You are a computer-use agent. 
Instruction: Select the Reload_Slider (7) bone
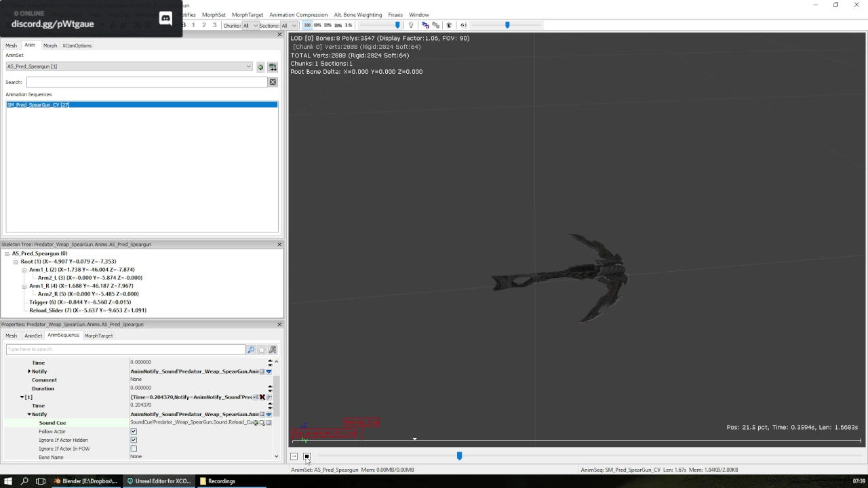87,310
